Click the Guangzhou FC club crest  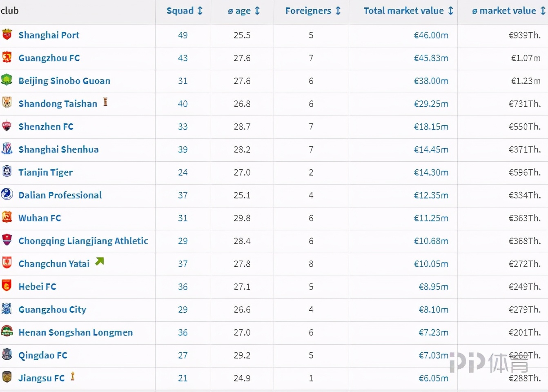tap(7, 57)
